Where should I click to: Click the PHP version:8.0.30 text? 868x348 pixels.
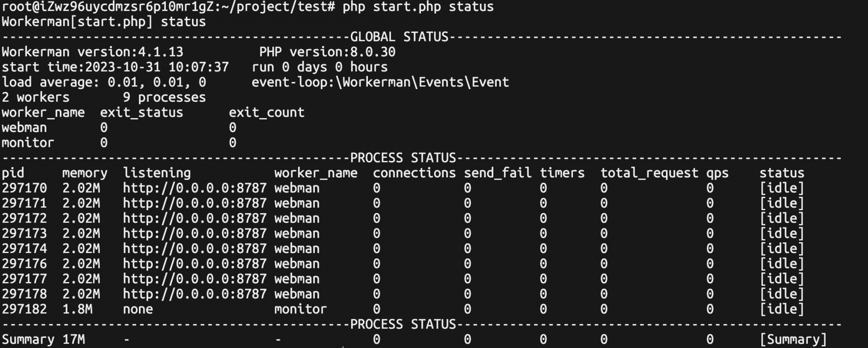pos(327,52)
